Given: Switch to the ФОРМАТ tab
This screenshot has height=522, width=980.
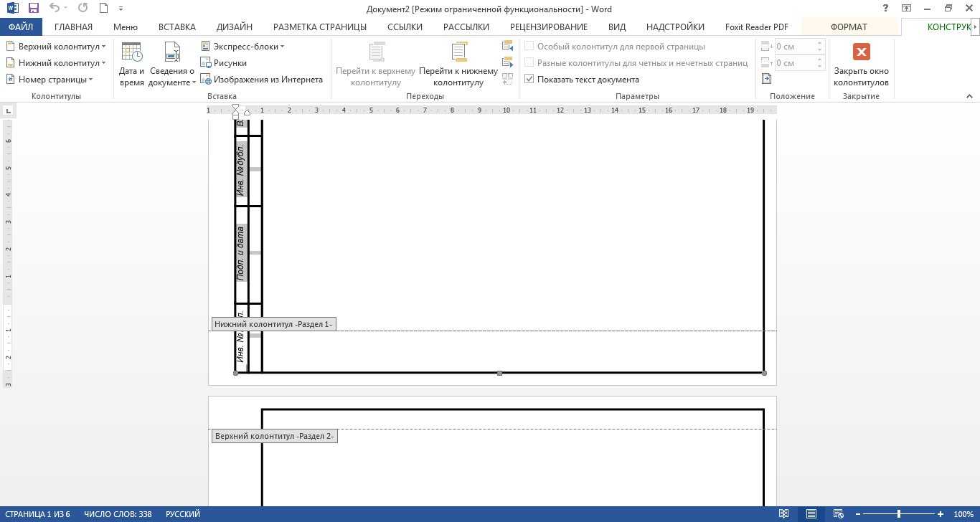Looking at the screenshot, I should [849, 27].
